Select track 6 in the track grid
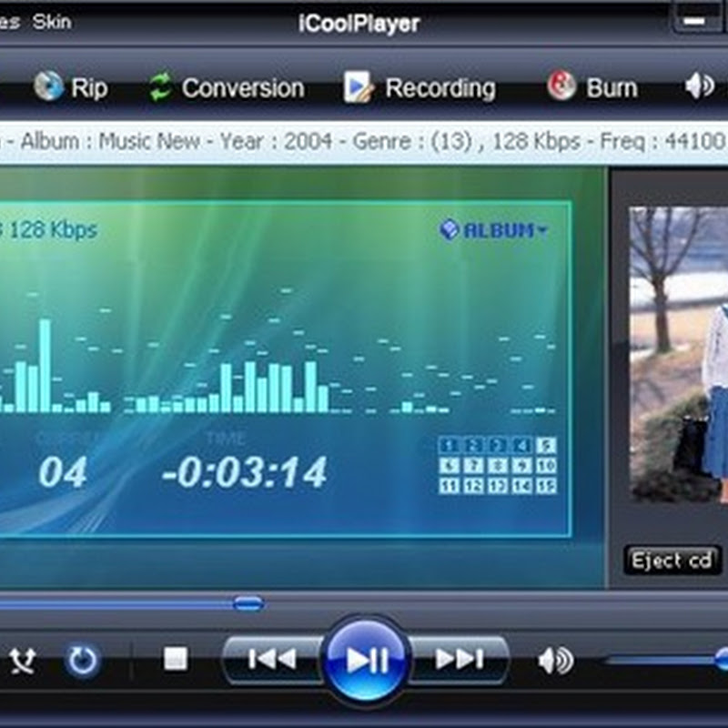The width and height of the screenshot is (728, 728). click(x=449, y=466)
